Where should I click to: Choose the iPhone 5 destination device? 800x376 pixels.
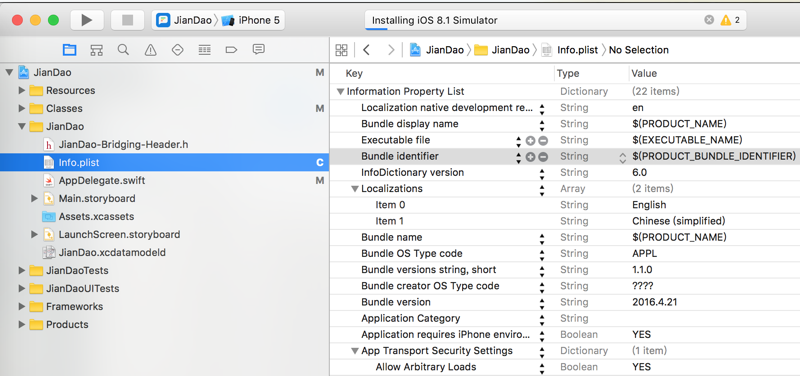252,20
